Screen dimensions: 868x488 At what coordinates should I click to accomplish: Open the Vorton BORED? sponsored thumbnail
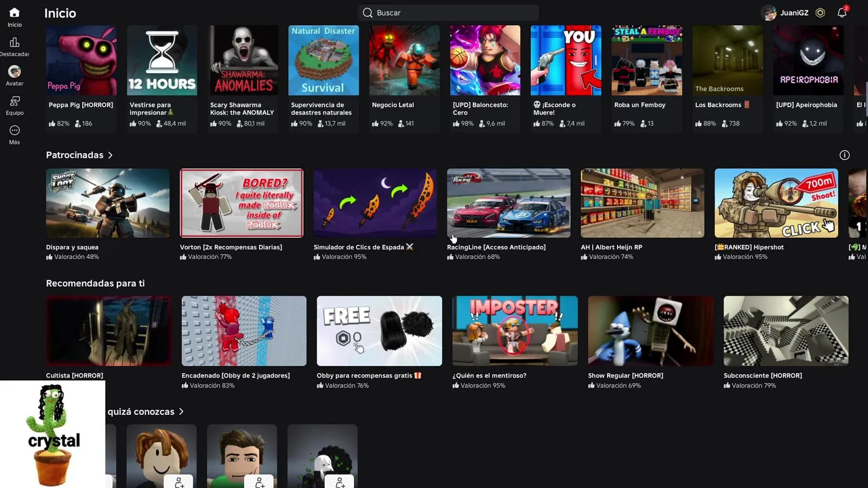point(241,203)
